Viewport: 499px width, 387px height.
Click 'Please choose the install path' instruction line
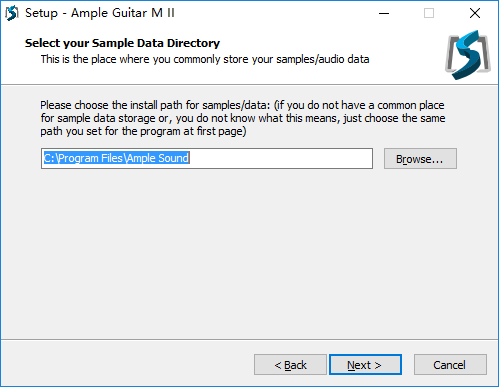pyautogui.click(x=242, y=105)
